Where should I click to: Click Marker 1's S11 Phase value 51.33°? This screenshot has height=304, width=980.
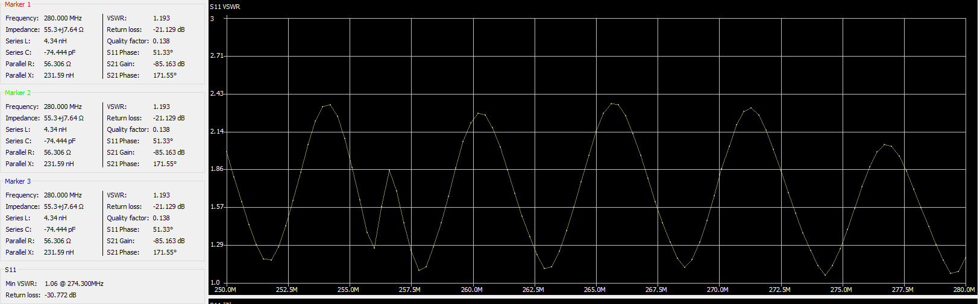point(163,52)
